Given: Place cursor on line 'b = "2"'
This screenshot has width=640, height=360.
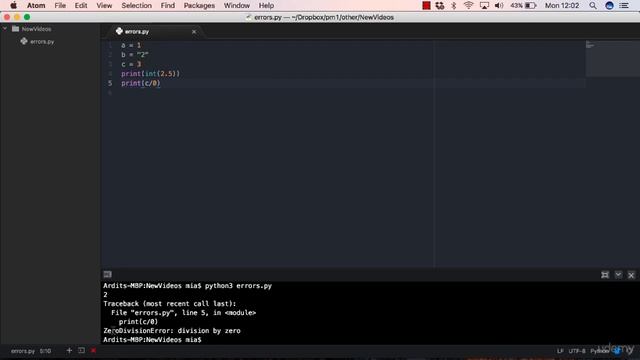Looking at the screenshot, I should tap(135, 55).
